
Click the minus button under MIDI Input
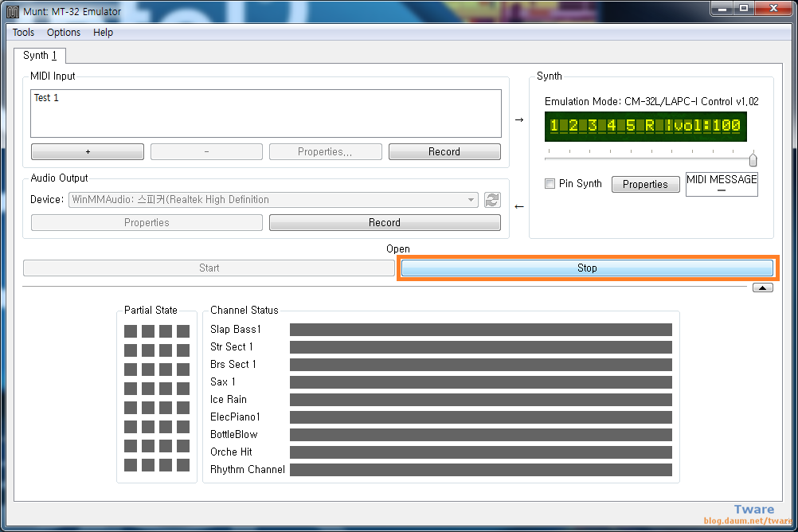click(x=206, y=151)
